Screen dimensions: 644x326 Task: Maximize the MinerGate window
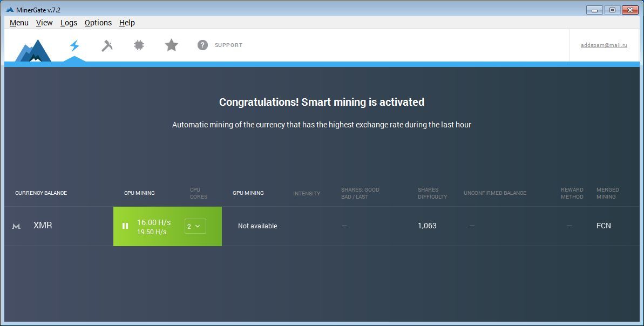click(612, 10)
